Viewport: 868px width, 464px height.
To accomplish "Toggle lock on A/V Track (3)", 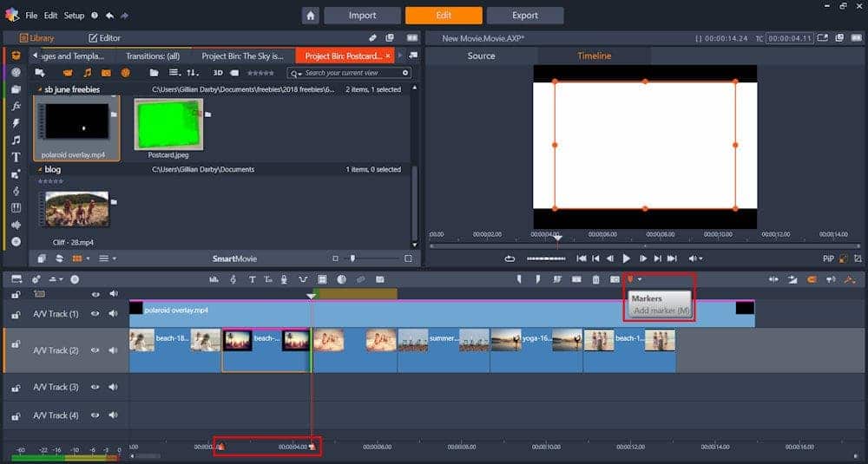I will click(16, 387).
